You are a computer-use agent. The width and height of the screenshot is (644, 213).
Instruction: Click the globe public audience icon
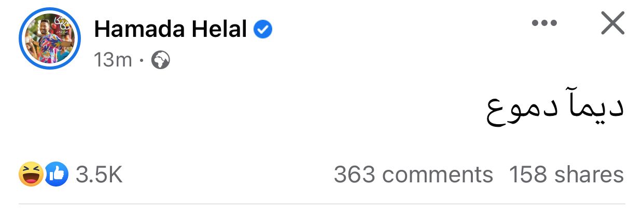[x=161, y=61]
